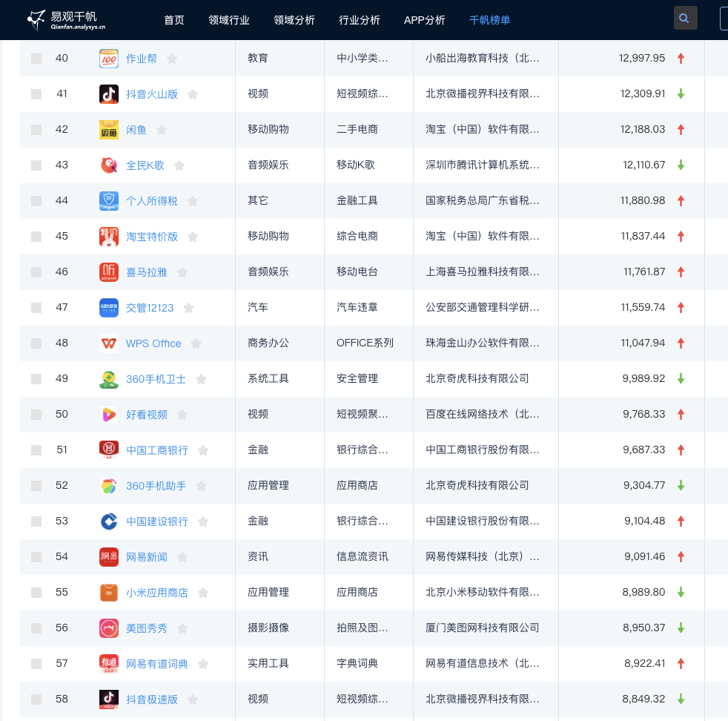
Task: Open the 喜马拉雅 app link
Action: click(x=147, y=272)
